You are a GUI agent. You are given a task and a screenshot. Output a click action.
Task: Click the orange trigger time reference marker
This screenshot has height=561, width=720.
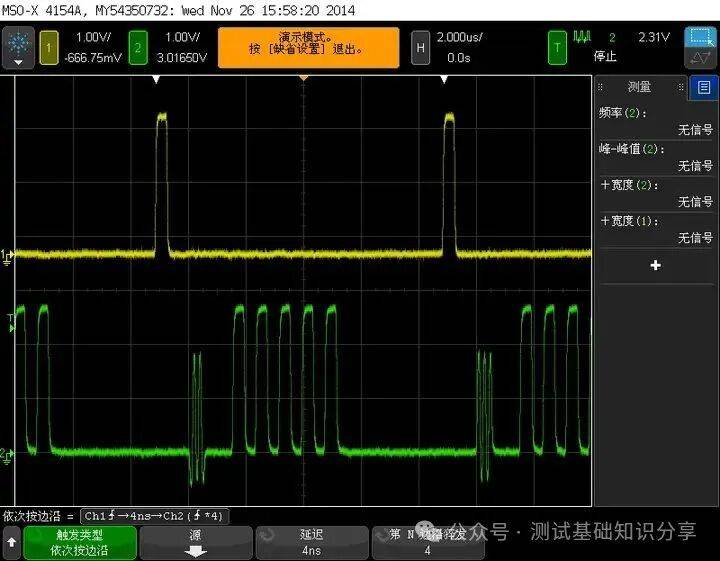pos(305,78)
